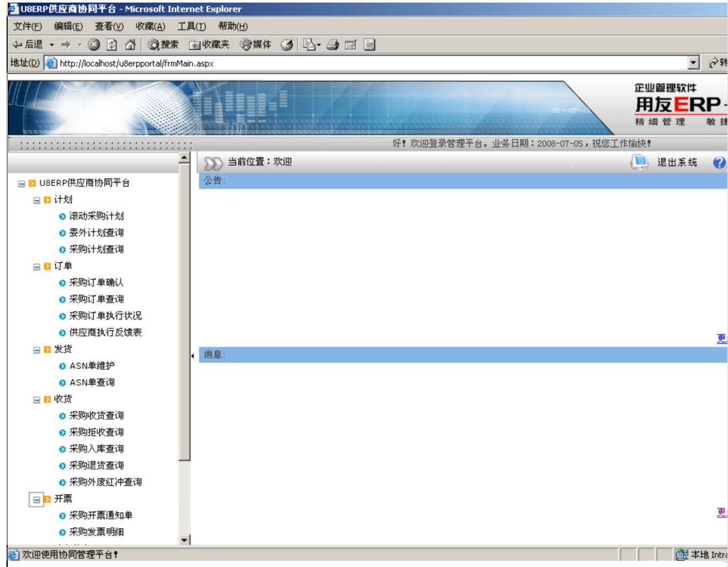
Task: Click the sidebar collapse arrow on splitter
Action: tap(192, 356)
